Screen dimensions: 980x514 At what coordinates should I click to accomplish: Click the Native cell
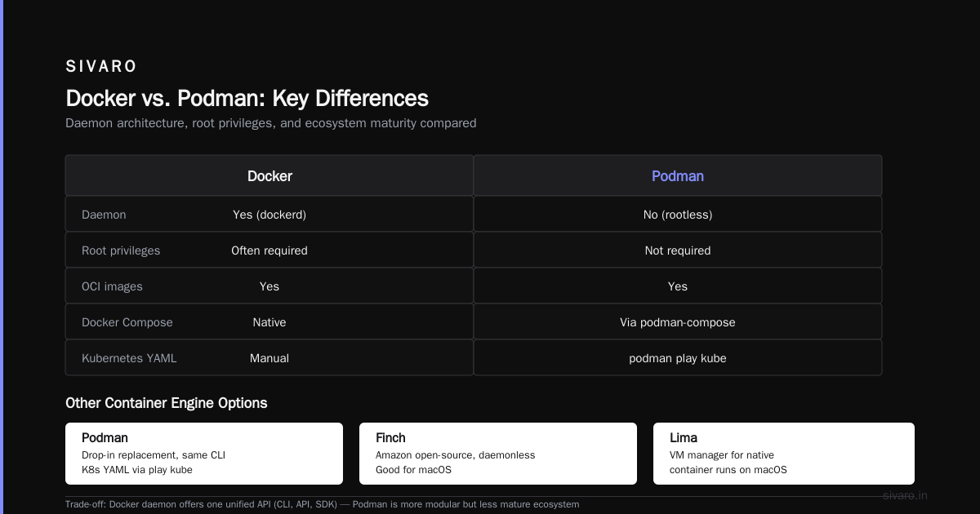(x=269, y=322)
